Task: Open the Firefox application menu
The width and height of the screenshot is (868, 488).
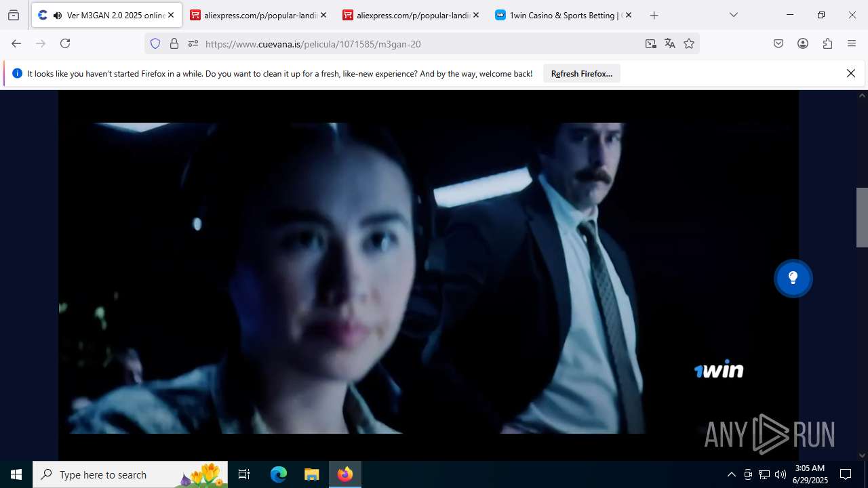Action: tap(852, 43)
